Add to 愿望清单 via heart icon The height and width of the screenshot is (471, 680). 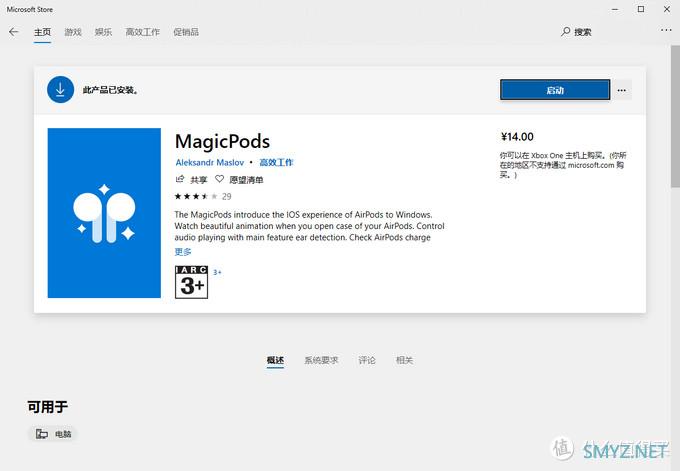point(219,179)
